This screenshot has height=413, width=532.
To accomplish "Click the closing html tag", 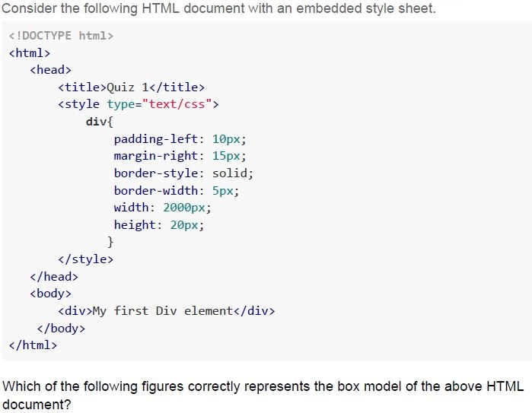I will click(x=33, y=345).
